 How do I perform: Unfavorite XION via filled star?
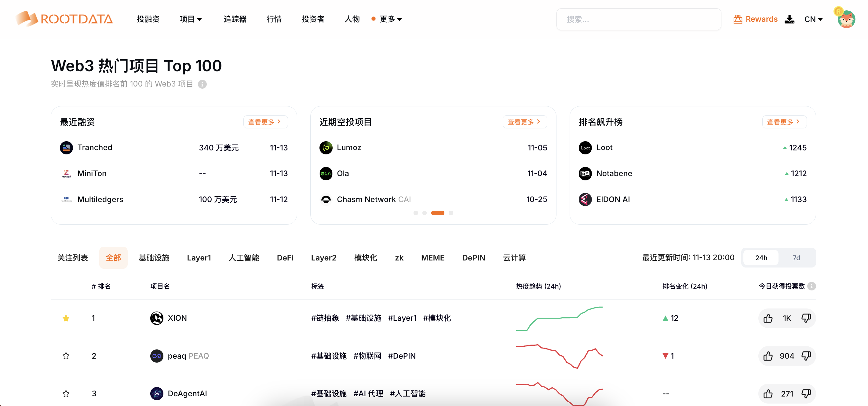pos(66,318)
